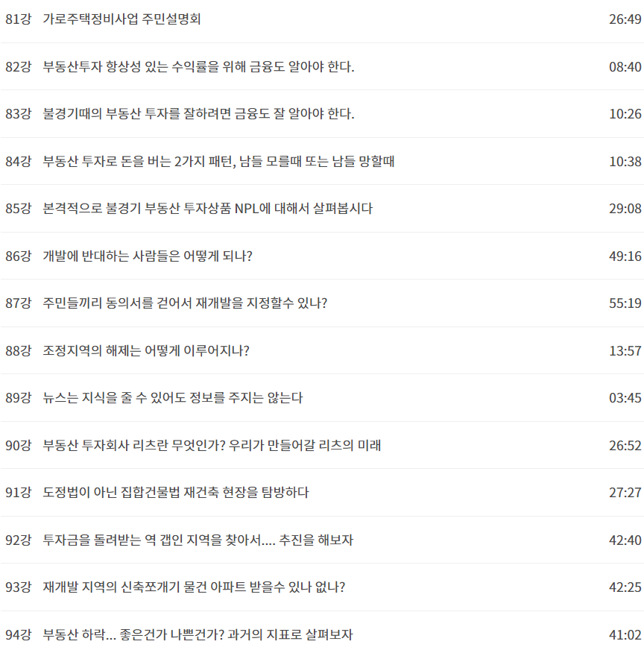Click 88강 조정지역의 해제 lecture

(x=322, y=350)
